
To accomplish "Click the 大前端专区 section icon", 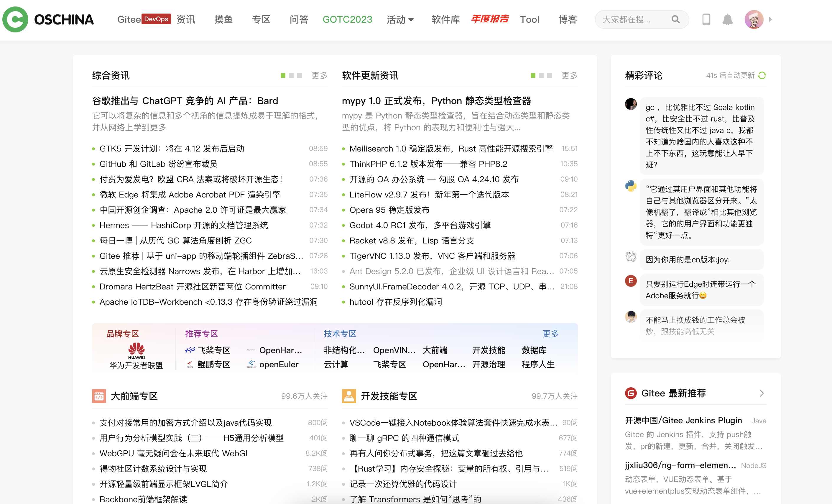I will pos(98,396).
